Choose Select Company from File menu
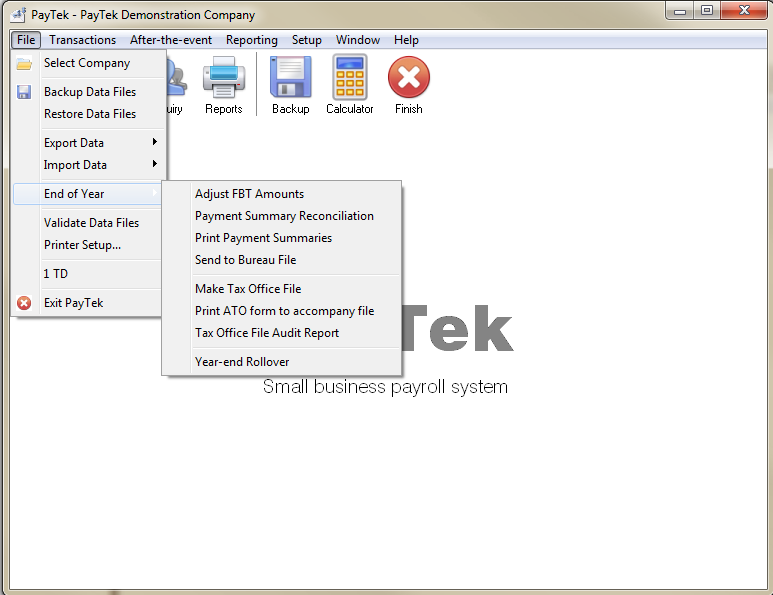Viewport: 773px width, 595px height. click(89, 63)
